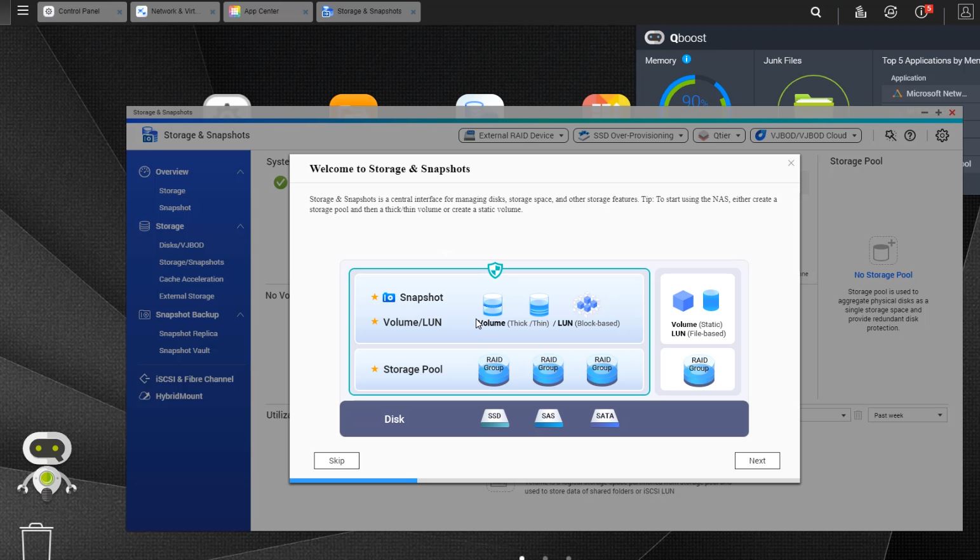Click the search magnifier icon in top bar
980x560 pixels.
pos(816,12)
